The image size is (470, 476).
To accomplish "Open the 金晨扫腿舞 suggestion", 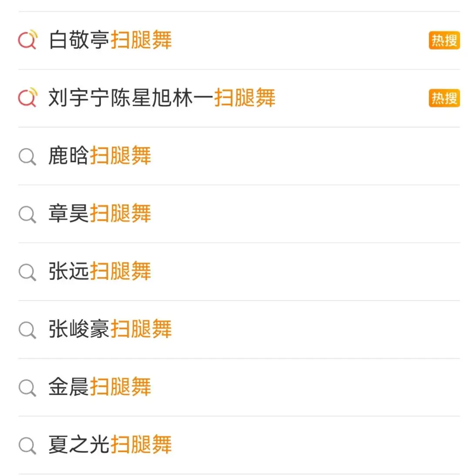I will pyautogui.click(x=100, y=387).
